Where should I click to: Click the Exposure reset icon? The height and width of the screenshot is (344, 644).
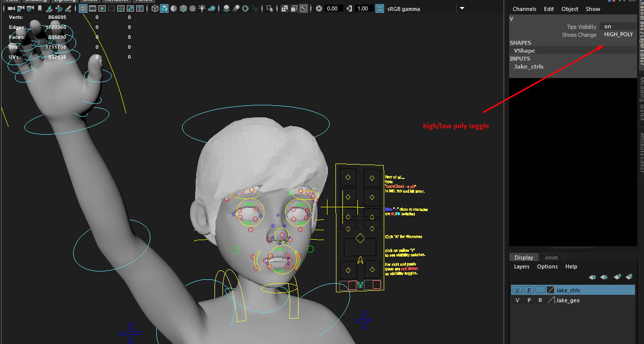tap(319, 8)
